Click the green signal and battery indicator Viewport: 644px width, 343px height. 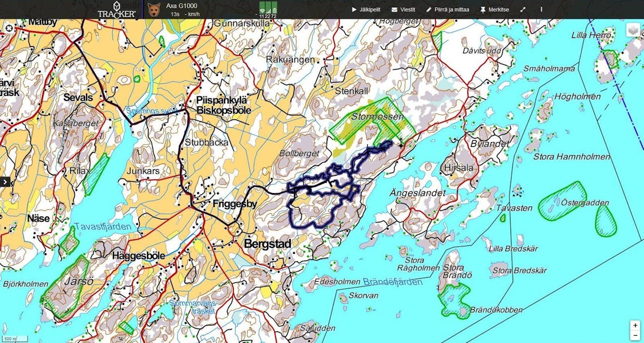(x=268, y=9)
